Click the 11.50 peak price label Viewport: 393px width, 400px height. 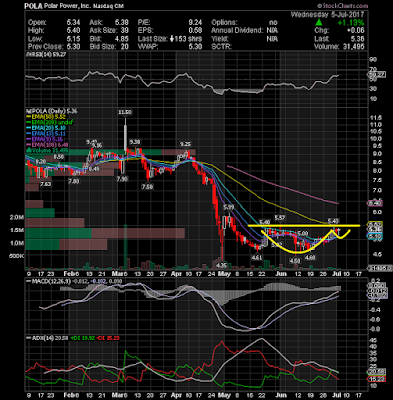coord(125,112)
